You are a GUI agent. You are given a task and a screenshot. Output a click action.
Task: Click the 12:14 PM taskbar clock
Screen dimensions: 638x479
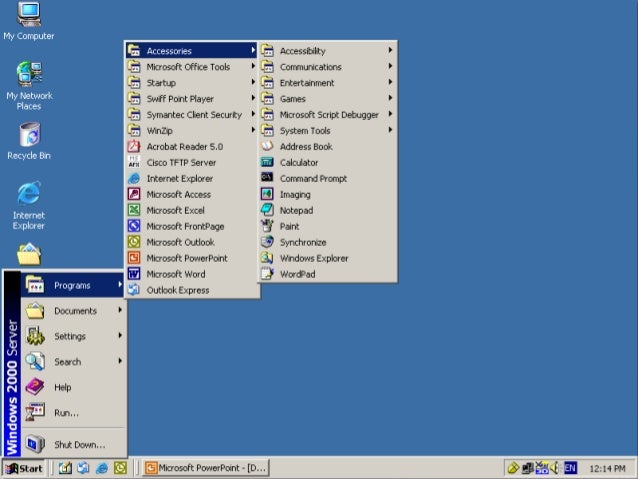(607, 468)
